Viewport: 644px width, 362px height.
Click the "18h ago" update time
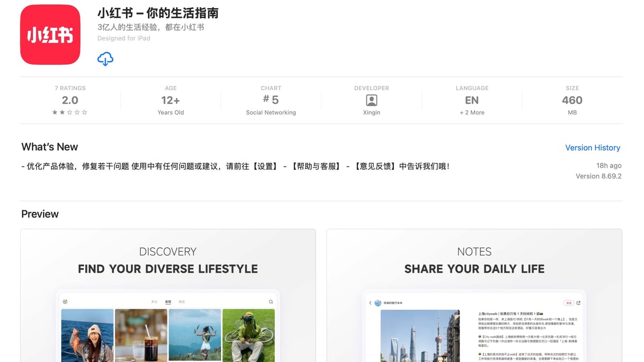coord(609,165)
